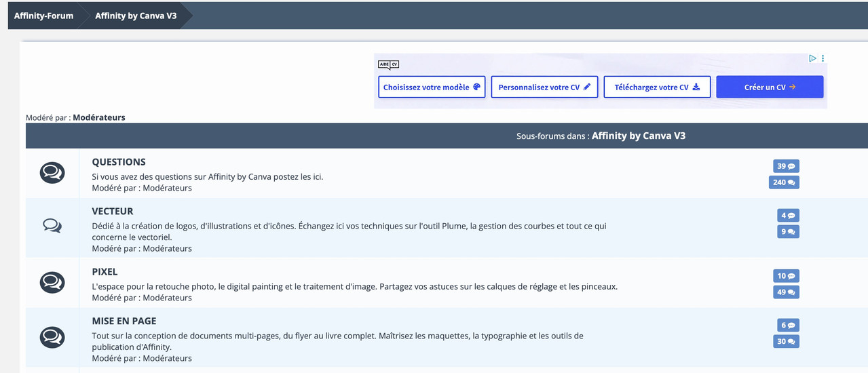Viewport: 868px width, 373px height.
Task: Open the ad's three-dot options menu
Action: click(823, 58)
